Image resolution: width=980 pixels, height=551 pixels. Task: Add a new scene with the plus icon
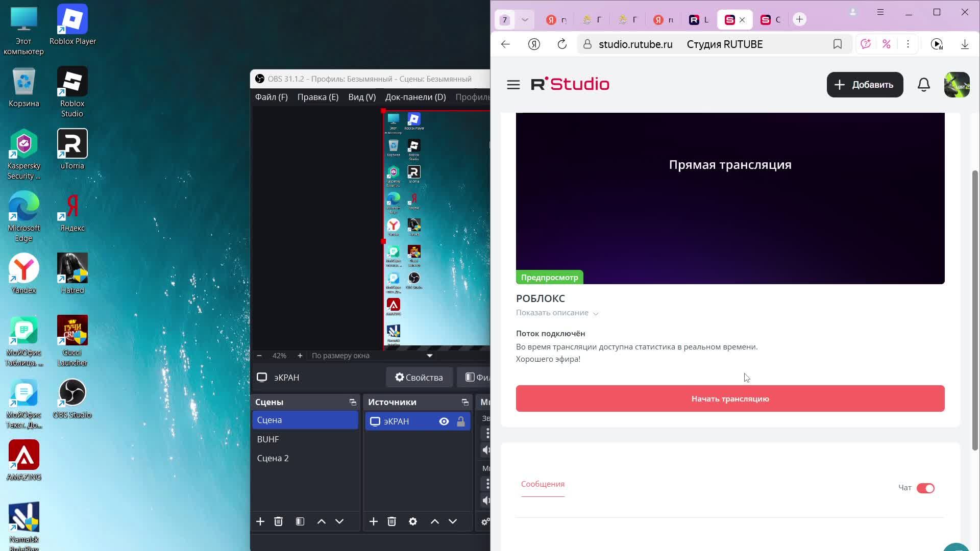260,521
